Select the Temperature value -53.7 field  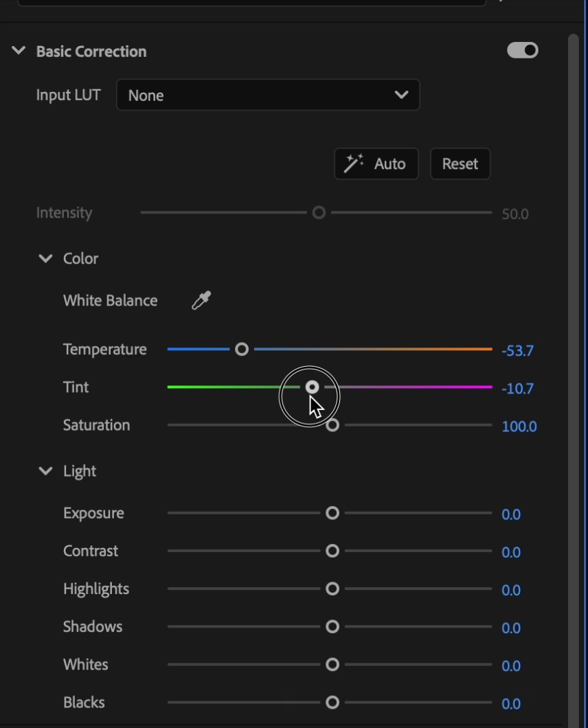(517, 350)
